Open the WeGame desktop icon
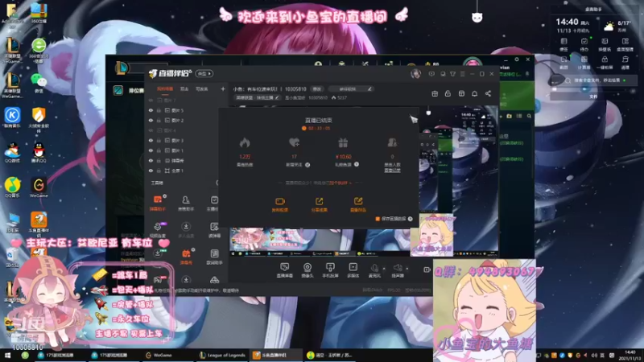This screenshot has width=644, height=362. pyautogui.click(x=39, y=187)
